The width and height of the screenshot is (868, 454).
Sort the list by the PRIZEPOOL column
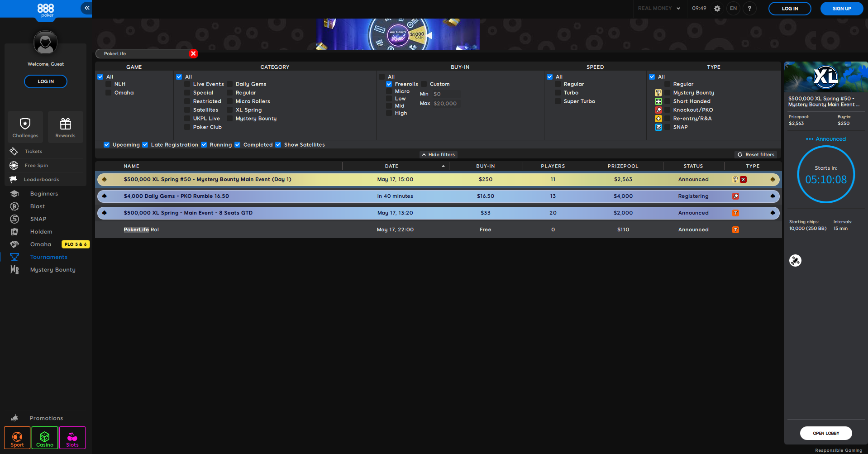tap(623, 166)
